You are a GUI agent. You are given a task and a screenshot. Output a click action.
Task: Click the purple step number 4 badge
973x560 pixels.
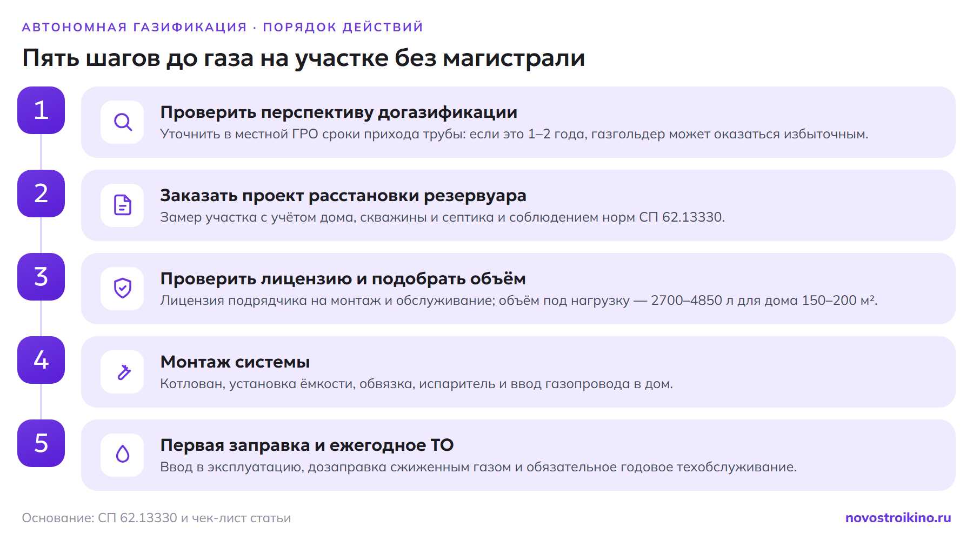pos(41,360)
